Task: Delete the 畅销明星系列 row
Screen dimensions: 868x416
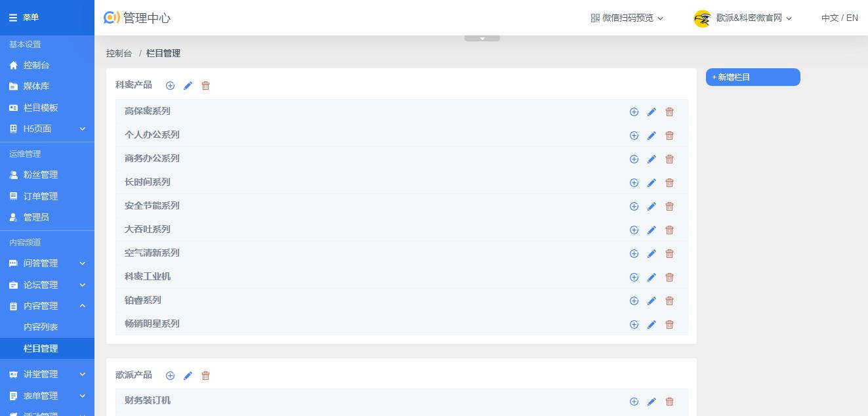Action: coord(669,325)
